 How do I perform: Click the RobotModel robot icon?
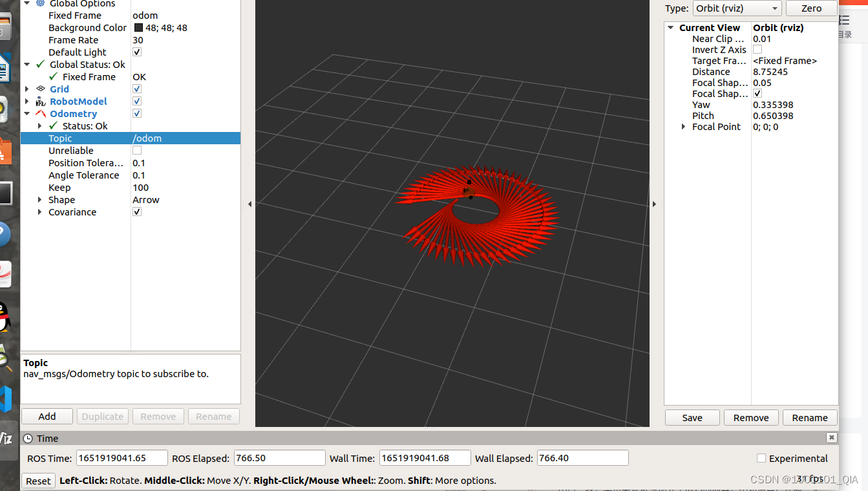(41, 101)
